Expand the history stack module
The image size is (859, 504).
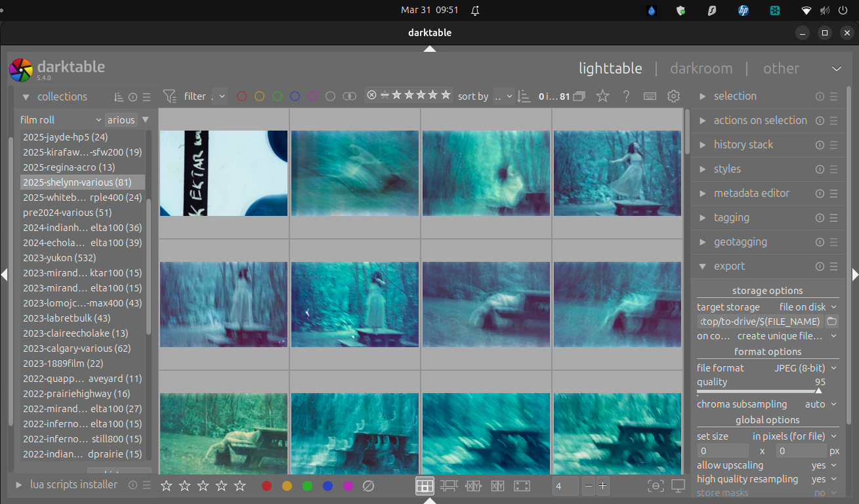click(x=743, y=144)
